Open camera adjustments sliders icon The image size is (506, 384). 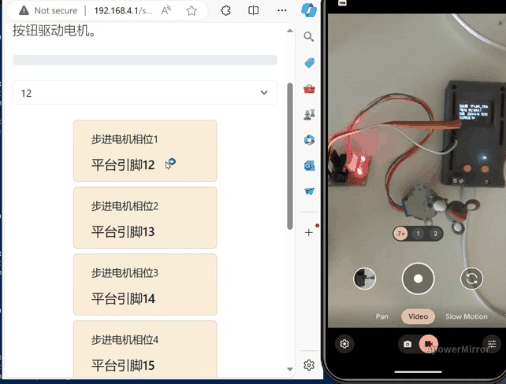(x=492, y=344)
